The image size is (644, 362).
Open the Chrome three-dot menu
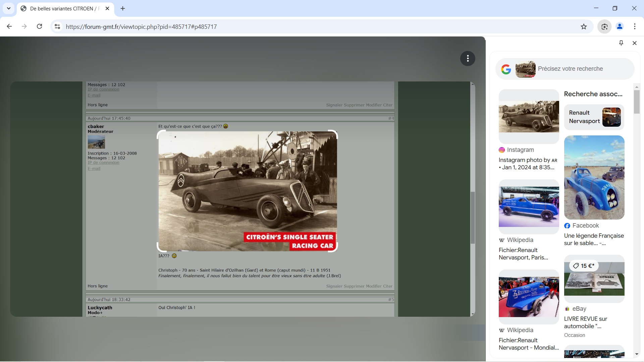(635, 26)
